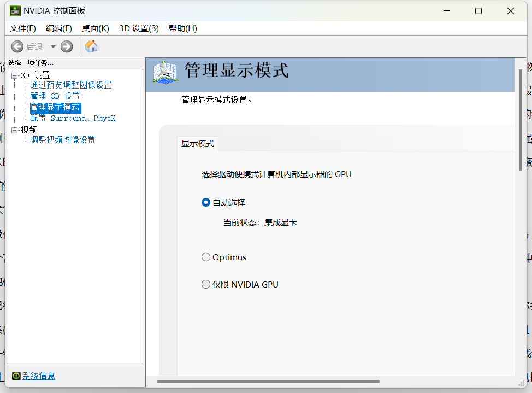Select 管理显示模式 in task tree

pos(55,107)
